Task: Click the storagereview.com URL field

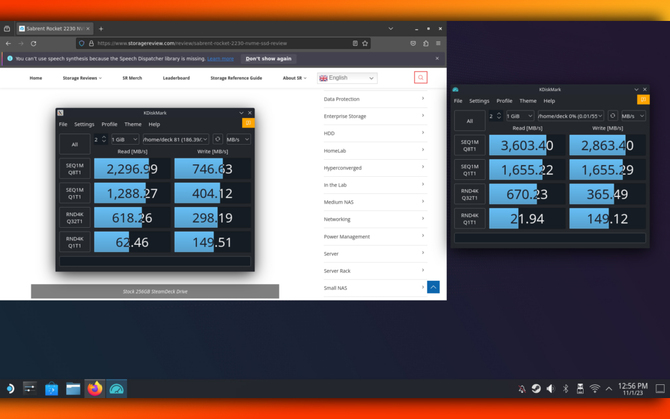Action: (x=222, y=43)
